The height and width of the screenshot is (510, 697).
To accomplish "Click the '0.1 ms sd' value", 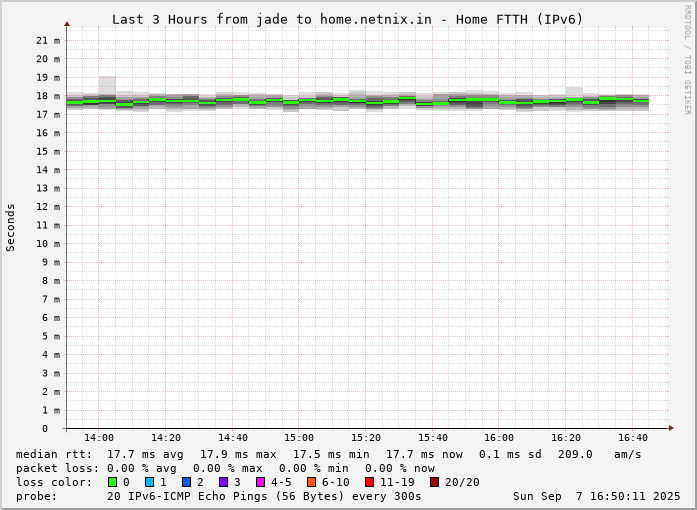I will pyautogui.click(x=510, y=454).
